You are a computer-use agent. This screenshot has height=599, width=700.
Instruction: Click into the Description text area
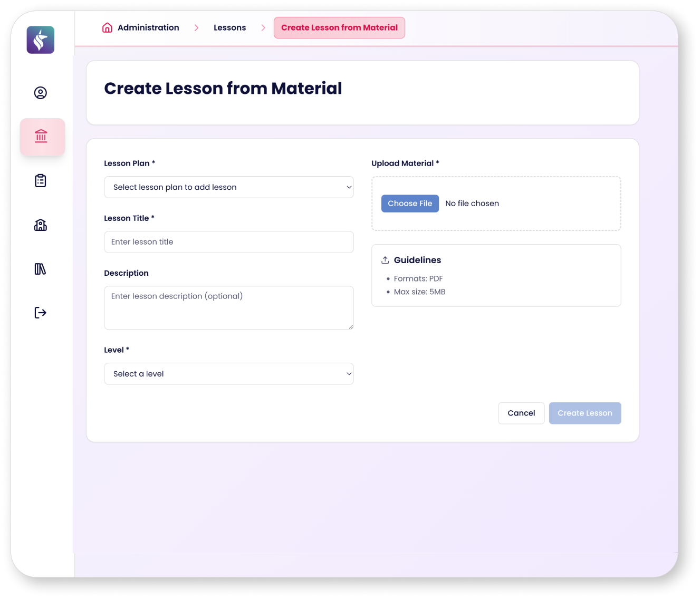pyautogui.click(x=228, y=308)
